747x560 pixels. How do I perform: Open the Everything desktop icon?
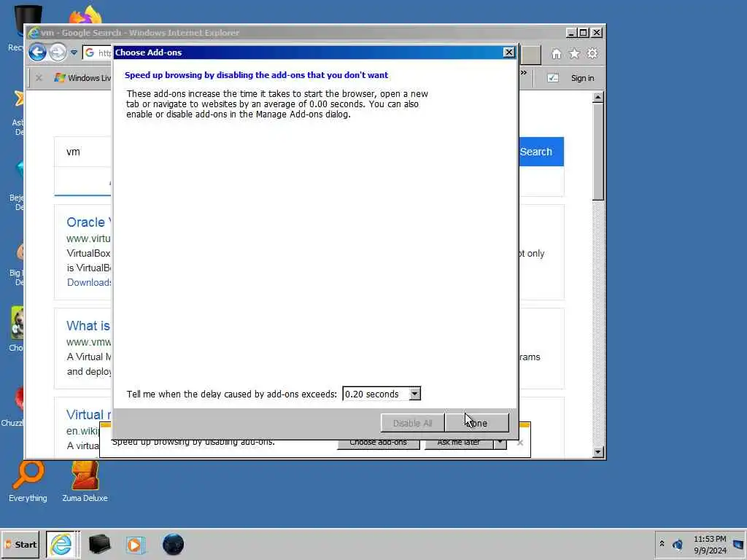pyautogui.click(x=28, y=481)
